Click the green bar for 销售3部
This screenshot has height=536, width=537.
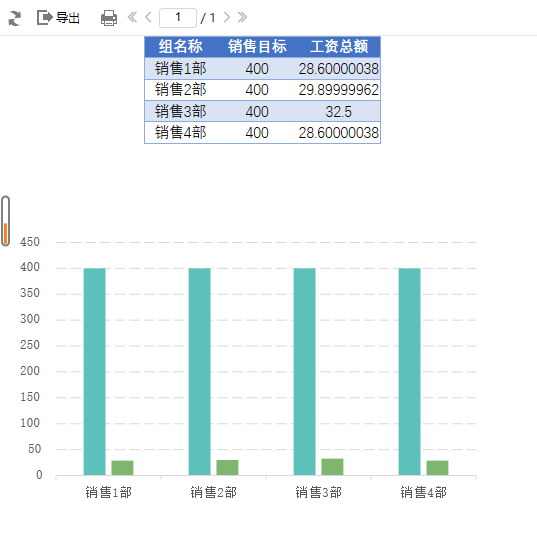click(332, 467)
